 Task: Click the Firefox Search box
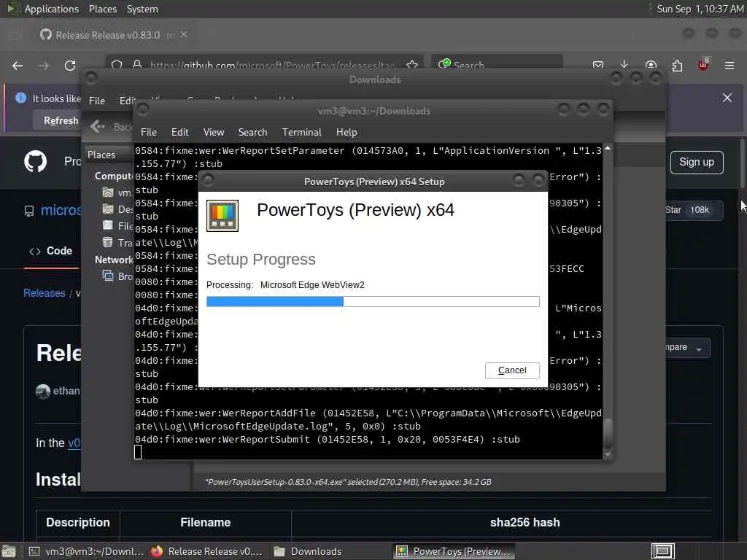(x=497, y=65)
